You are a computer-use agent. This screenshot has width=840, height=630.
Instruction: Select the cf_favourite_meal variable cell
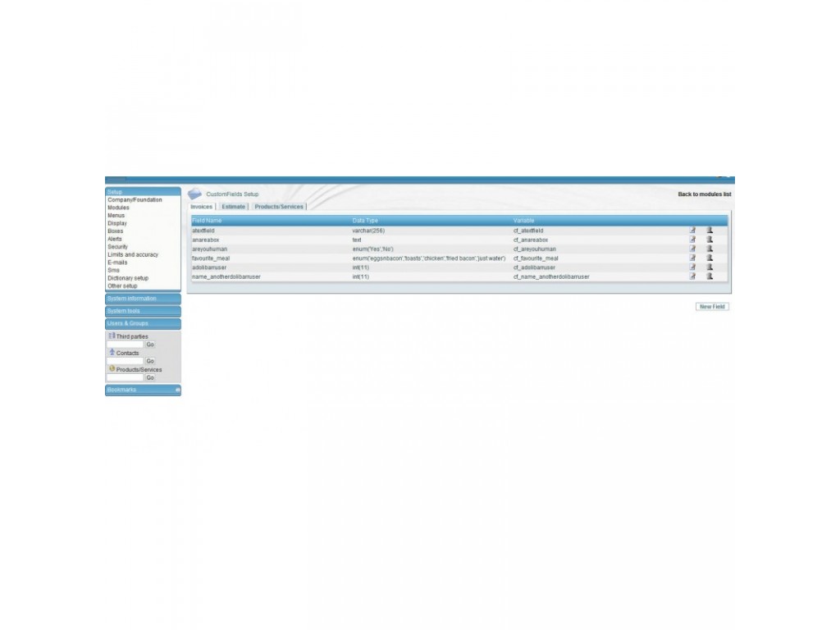click(x=536, y=258)
